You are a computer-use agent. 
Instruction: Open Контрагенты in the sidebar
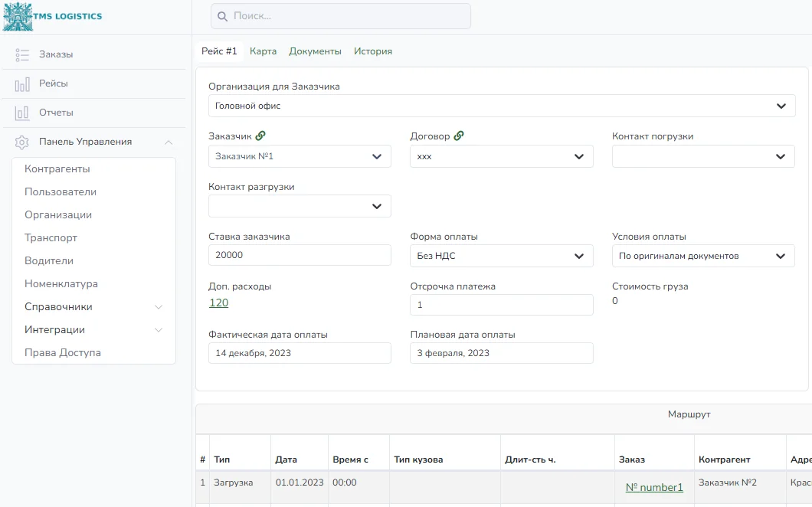click(x=57, y=168)
